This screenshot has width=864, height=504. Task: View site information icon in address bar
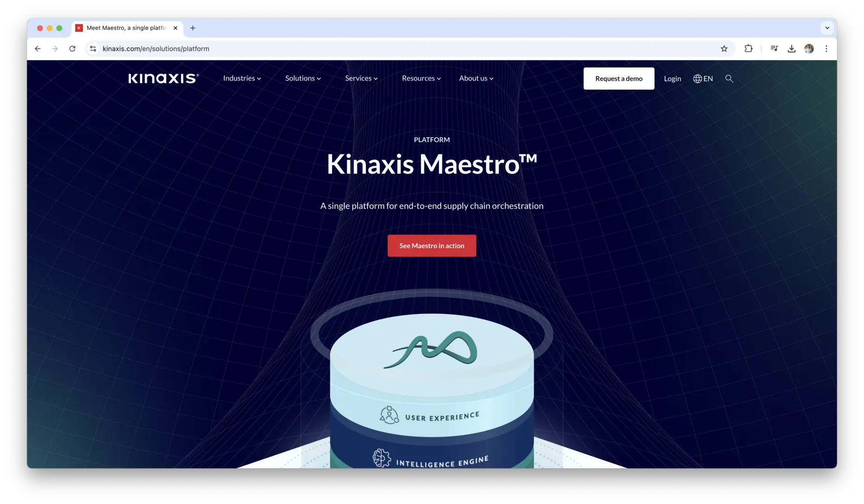point(93,49)
